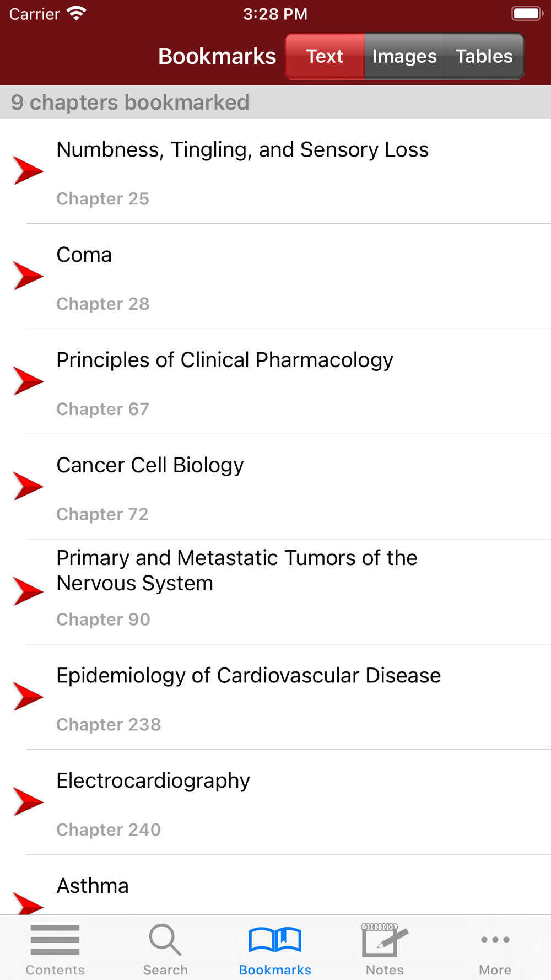Expand the Numbness, Tingling, and Sensory Loss arrow
Image resolution: width=551 pixels, height=980 pixels.
[x=28, y=170]
